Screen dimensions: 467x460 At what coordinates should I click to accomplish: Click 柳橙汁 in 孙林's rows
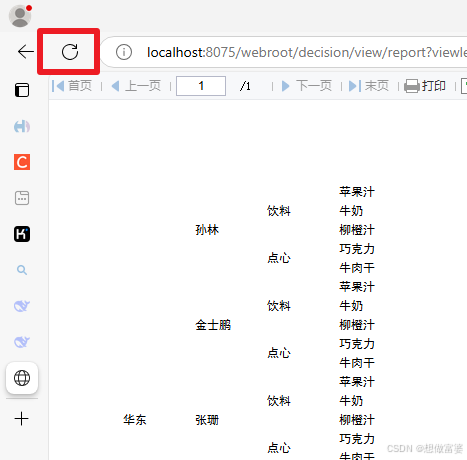(357, 230)
